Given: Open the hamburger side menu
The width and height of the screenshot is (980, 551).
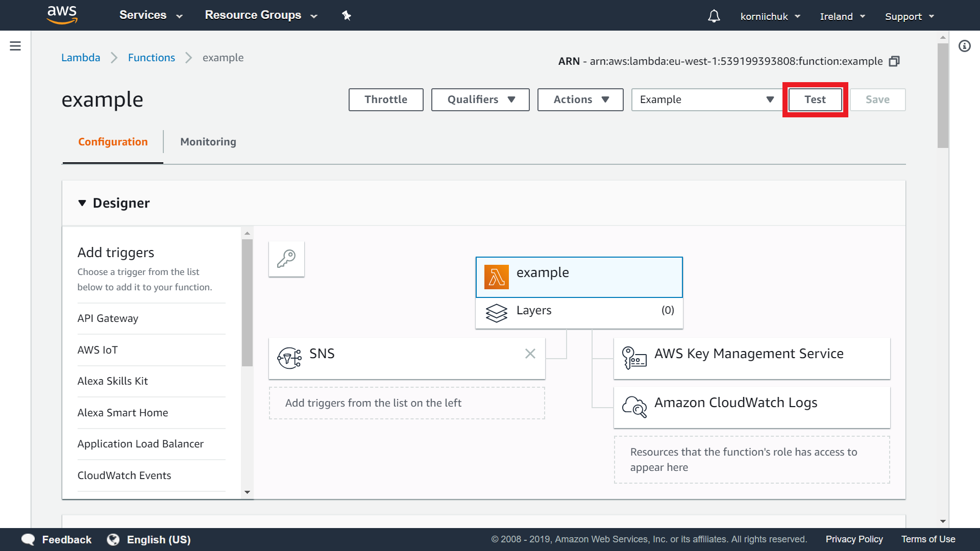Looking at the screenshot, I should pyautogui.click(x=15, y=46).
